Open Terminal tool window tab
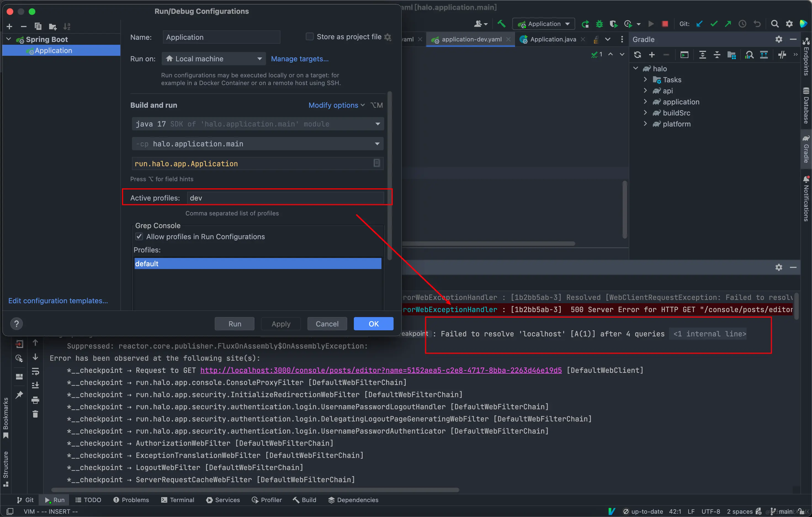 178,500
